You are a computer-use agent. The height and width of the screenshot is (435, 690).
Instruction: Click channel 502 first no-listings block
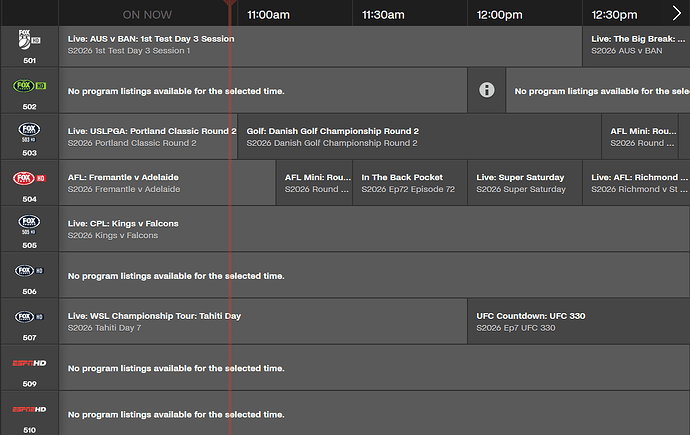coord(263,91)
